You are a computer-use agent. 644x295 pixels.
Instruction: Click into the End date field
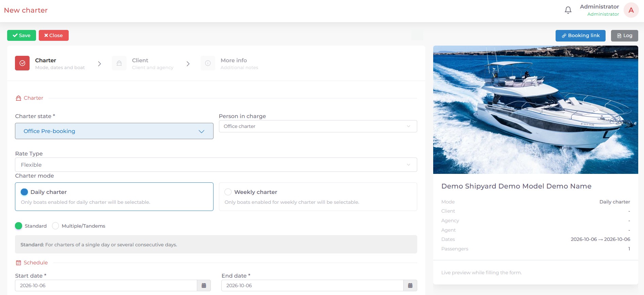[312, 285]
